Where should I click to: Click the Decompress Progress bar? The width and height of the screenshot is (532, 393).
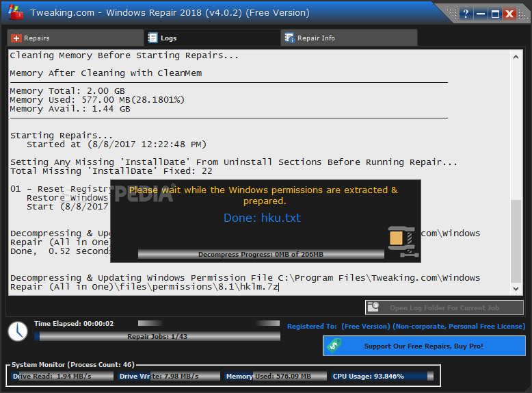click(261, 255)
